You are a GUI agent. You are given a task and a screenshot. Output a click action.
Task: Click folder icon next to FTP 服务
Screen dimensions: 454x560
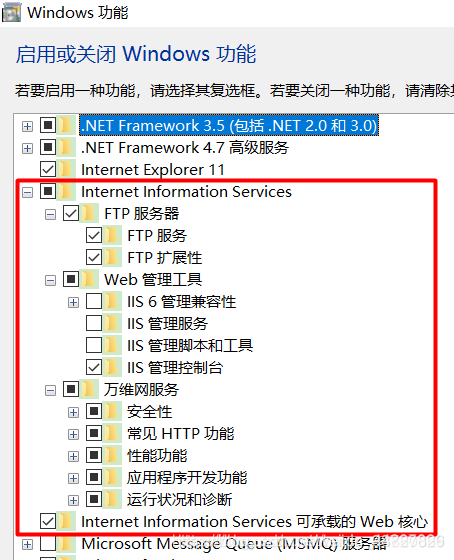pyautogui.click(x=113, y=235)
